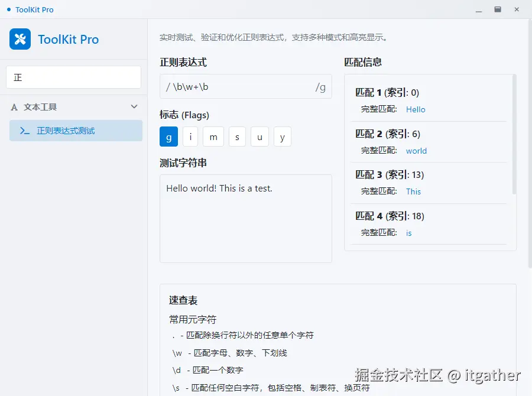Click the 匹配 4 (索引: 18) heading
This screenshot has width=532, height=396.
click(390, 216)
